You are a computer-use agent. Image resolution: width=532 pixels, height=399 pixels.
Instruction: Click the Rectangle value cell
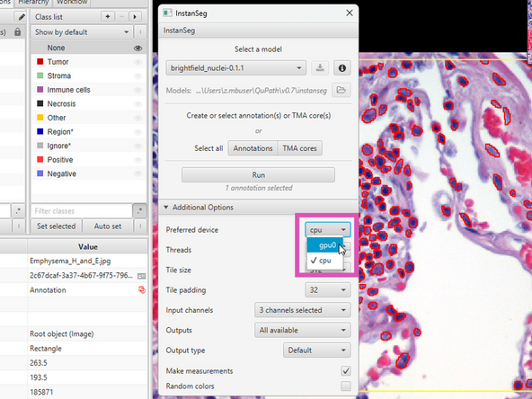coord(87,349)
